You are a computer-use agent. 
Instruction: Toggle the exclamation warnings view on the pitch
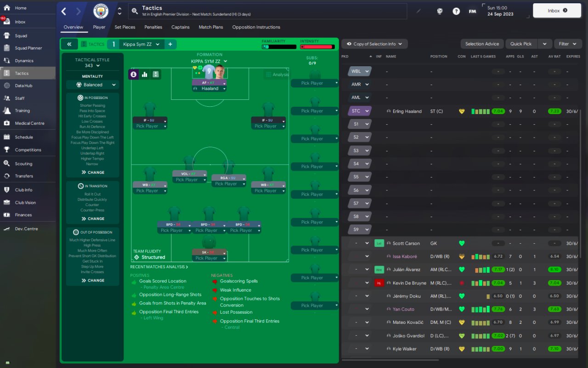(155, 74)
